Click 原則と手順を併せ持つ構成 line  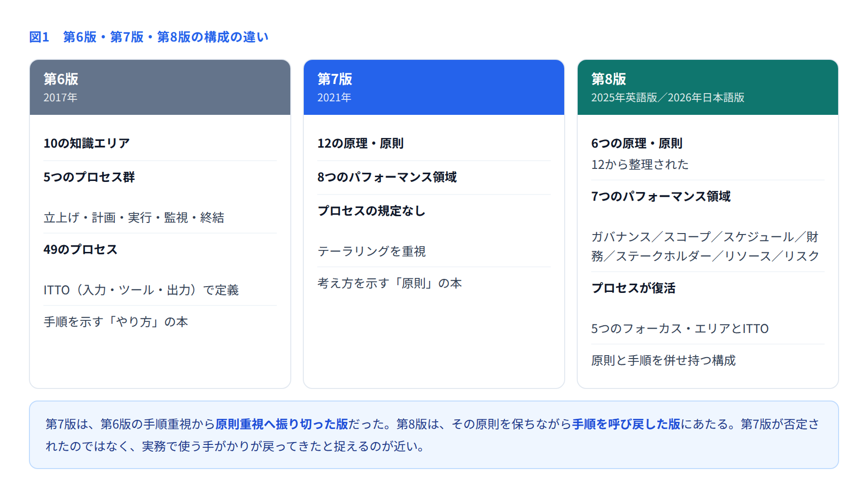pyautogui.click(x=664, y=360)
